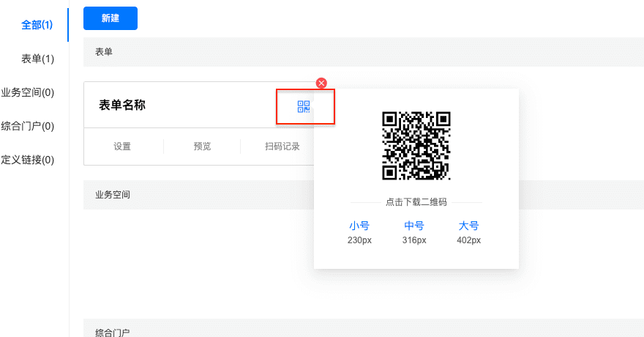Click the QR code icon on form card

(x=304, y=107)
